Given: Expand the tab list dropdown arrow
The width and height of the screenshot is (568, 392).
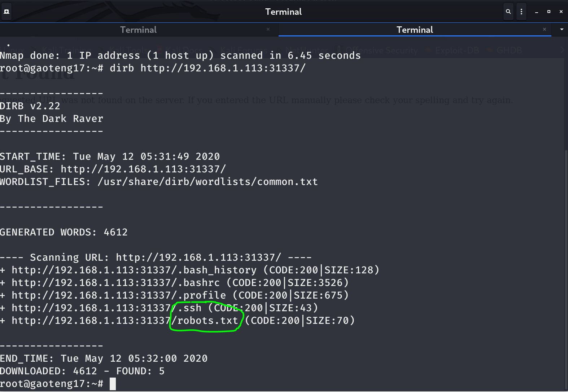Looking at the screenshot, I should [x=562, y=30].
